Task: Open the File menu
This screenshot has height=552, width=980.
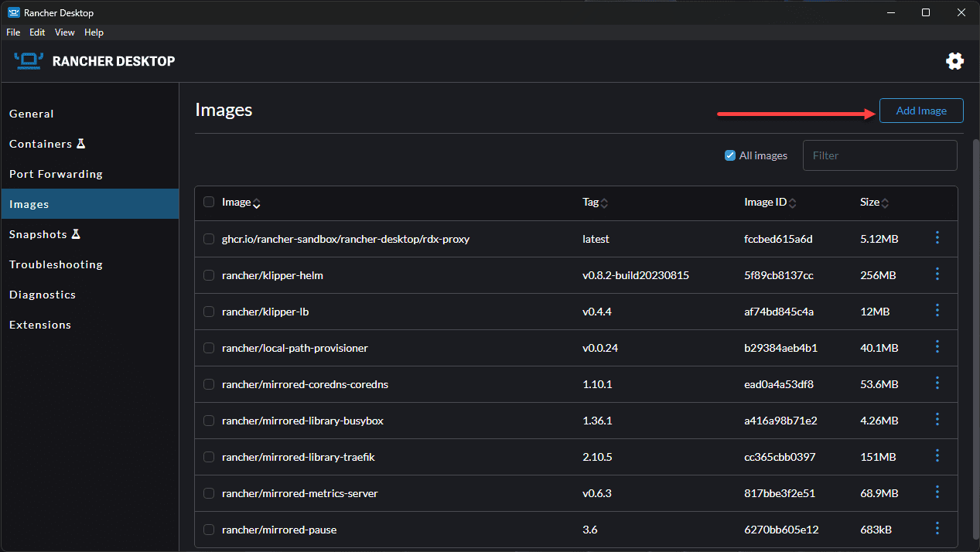Action: tap(13, 32)
